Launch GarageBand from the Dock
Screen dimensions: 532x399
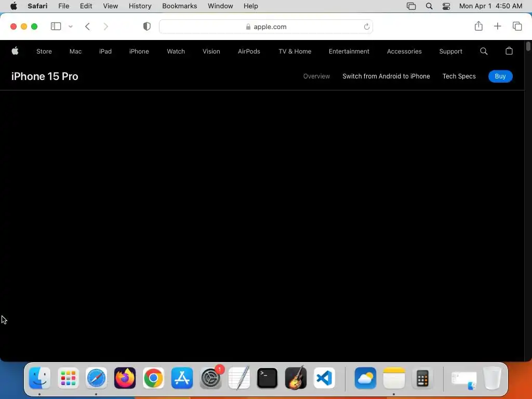296,378
